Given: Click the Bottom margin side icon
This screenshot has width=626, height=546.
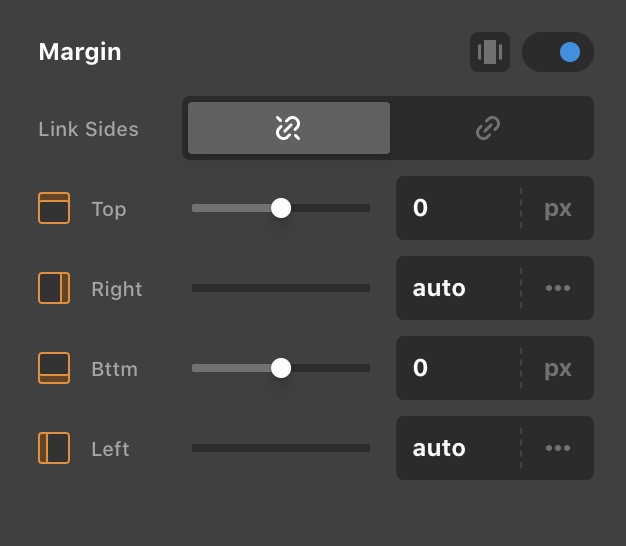Looking at the screenshot, I should 54,368.
